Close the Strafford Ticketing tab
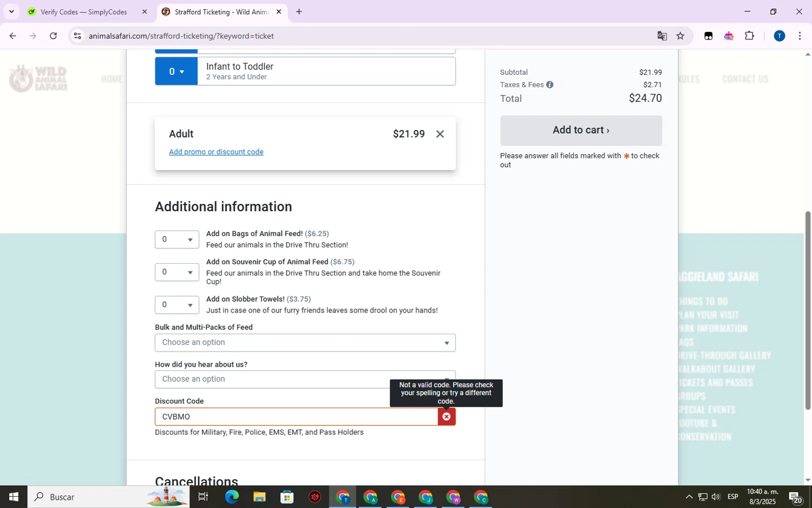Screen dimensions: 812x508 tap(279, 11)
